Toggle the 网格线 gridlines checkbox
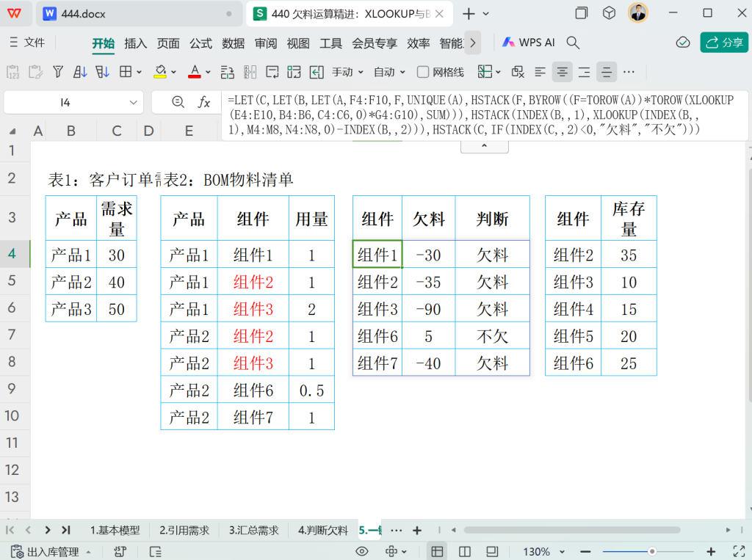This screenshot has height=560, width=752. (422, 72)
